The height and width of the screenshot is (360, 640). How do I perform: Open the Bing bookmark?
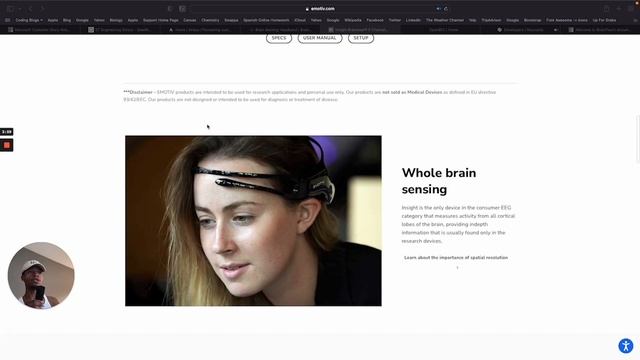pos(67,20)
